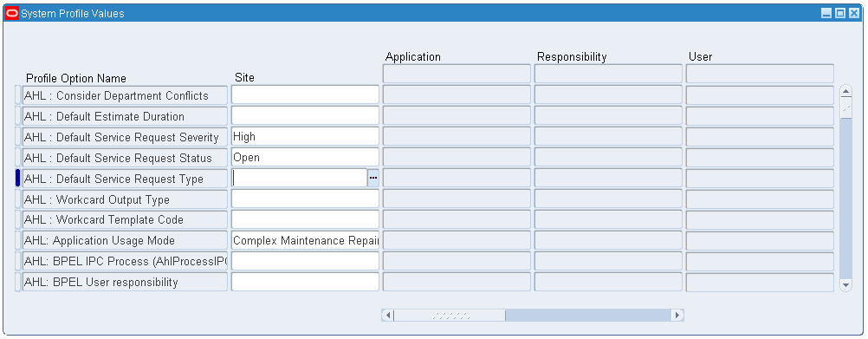Image resolution: width=868 pixels, height=339 pixels.
Task: Select the record indicator beside Consider Department Conflicts
Action: point(17,95)
